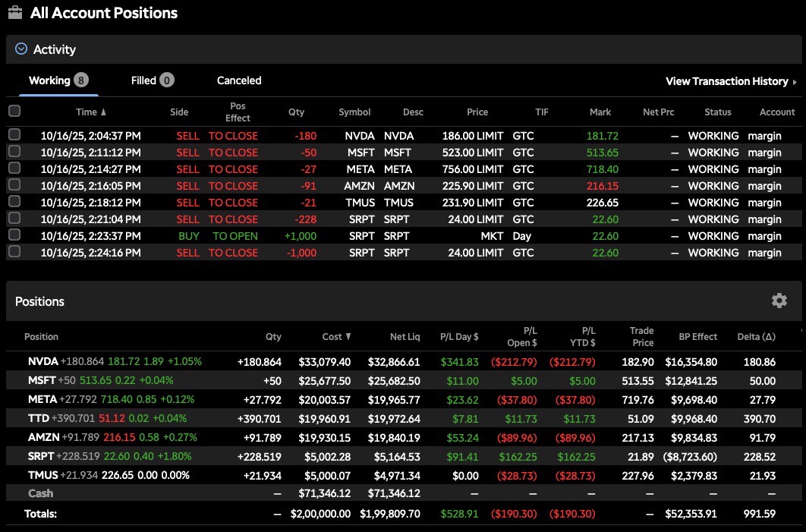Tick the TMUS sell order checkbox

14,203
